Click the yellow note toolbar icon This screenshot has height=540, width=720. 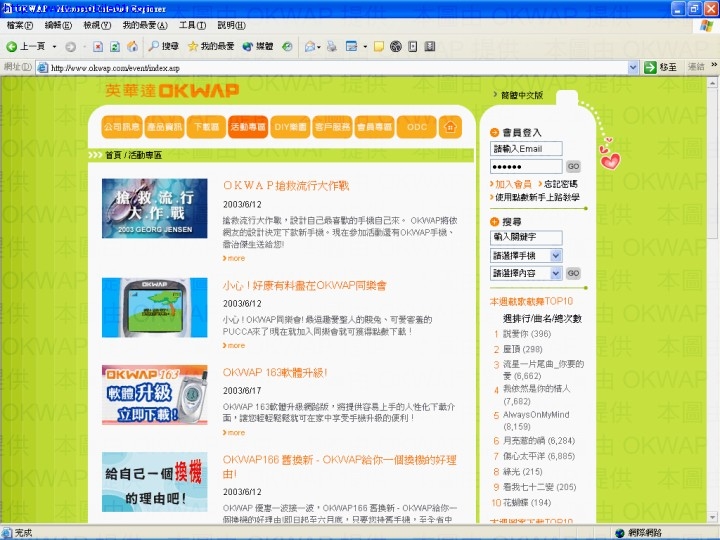pos(379,46)
